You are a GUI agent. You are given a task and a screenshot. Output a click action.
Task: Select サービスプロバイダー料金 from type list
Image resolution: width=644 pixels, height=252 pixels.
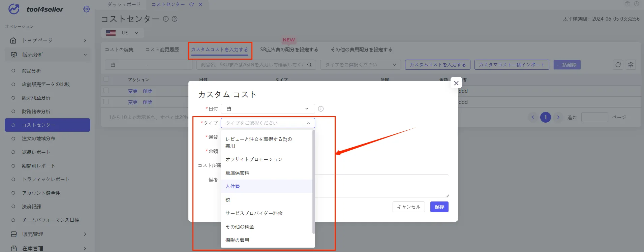[x=267, y=213]
